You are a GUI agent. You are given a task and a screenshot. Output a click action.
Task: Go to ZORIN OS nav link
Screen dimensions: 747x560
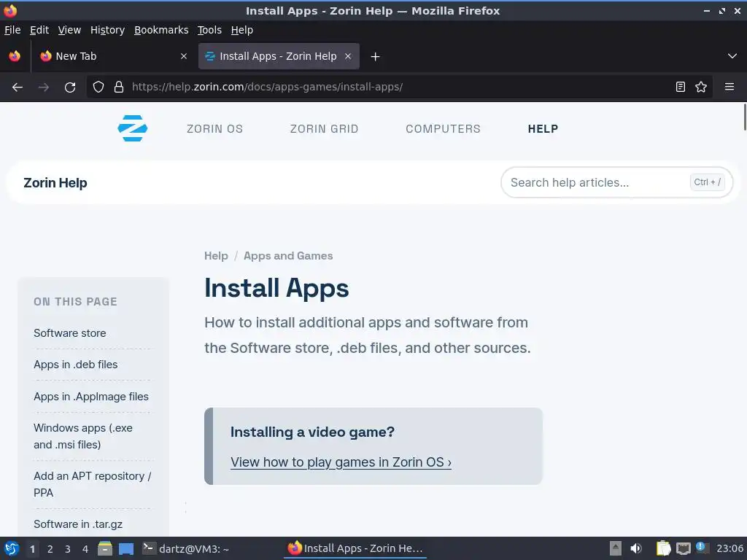(215, 129)
